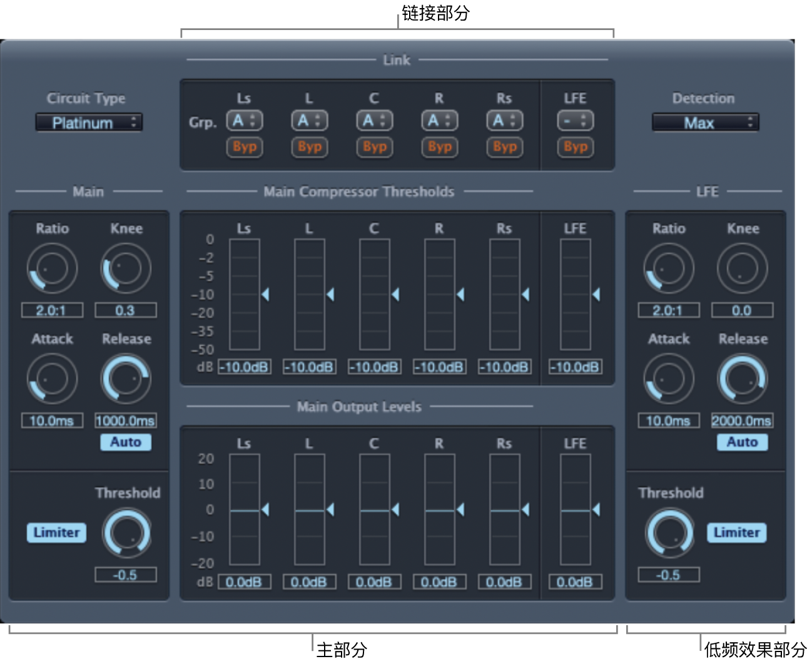Toggle the Main Limiter button

click(x=56, y=533)
